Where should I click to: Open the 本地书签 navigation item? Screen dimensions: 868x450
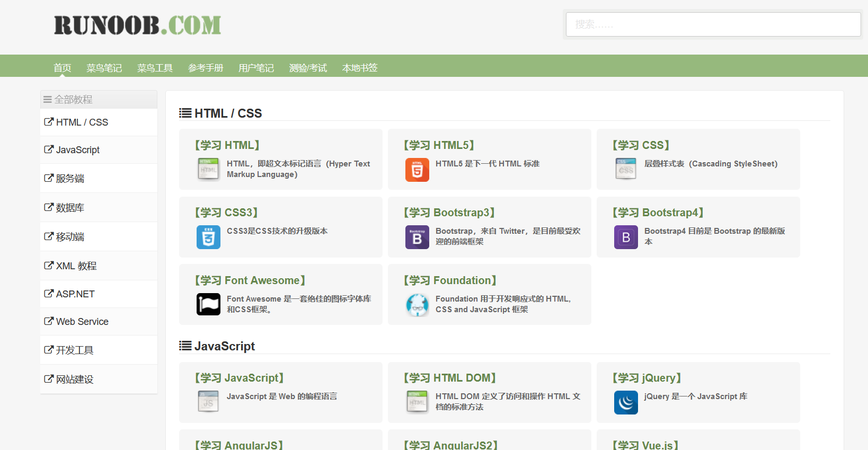click(360, 68)
